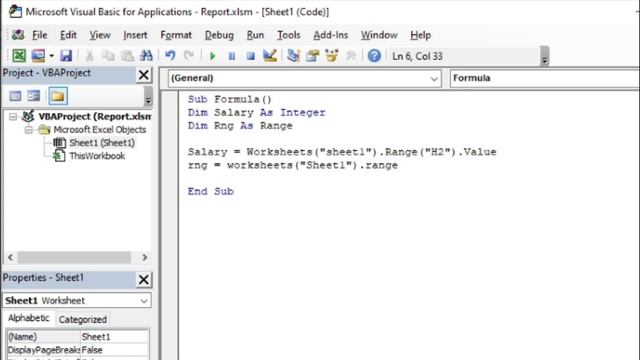Click the Insert UserForm toolbar icon
Image resolution: width=640 pixels, height=360 pixels.
point(38,56)
